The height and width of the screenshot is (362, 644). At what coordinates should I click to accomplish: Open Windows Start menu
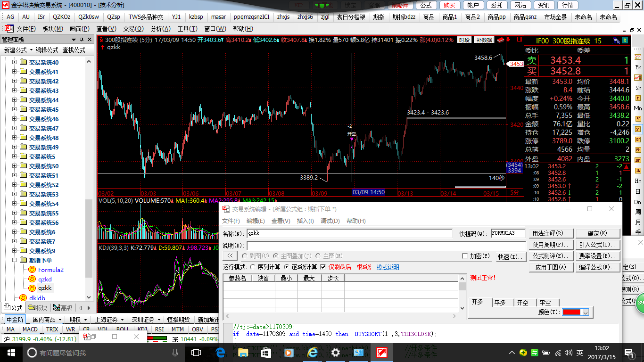click(11, 353)
